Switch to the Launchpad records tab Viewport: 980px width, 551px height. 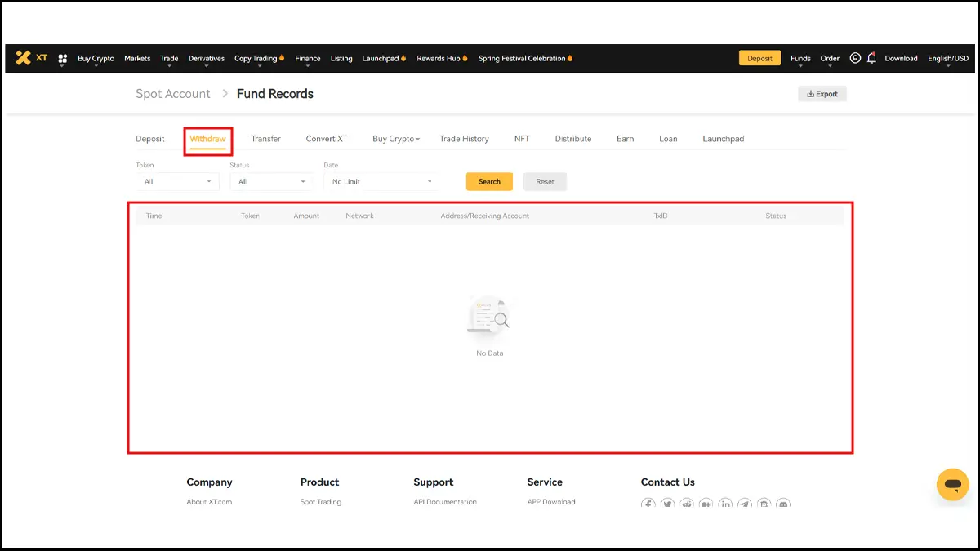(723, 139)
